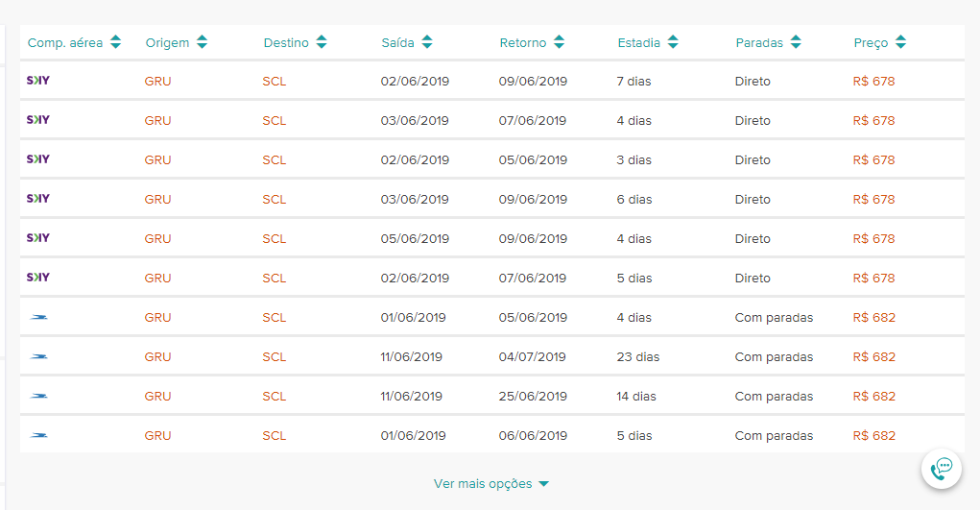Sort by Comp. aérea column arrows
The width and height of the screenshot is (980, 510).
coord(115,42)
